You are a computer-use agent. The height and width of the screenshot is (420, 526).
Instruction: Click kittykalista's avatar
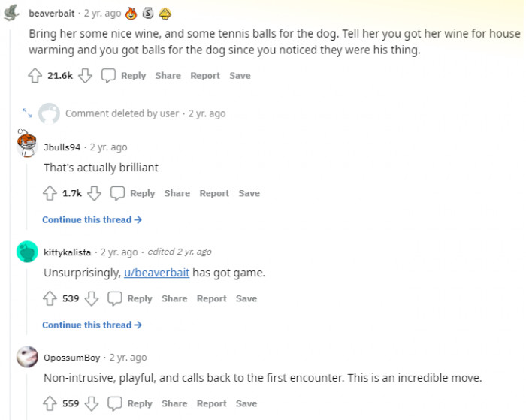[x=28, y=252]
